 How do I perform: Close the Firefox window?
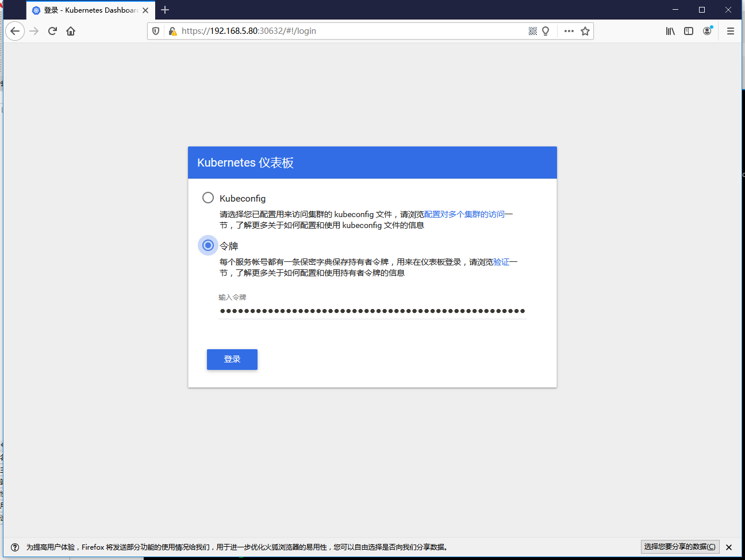pyautogui.click(x=728, y=10)
